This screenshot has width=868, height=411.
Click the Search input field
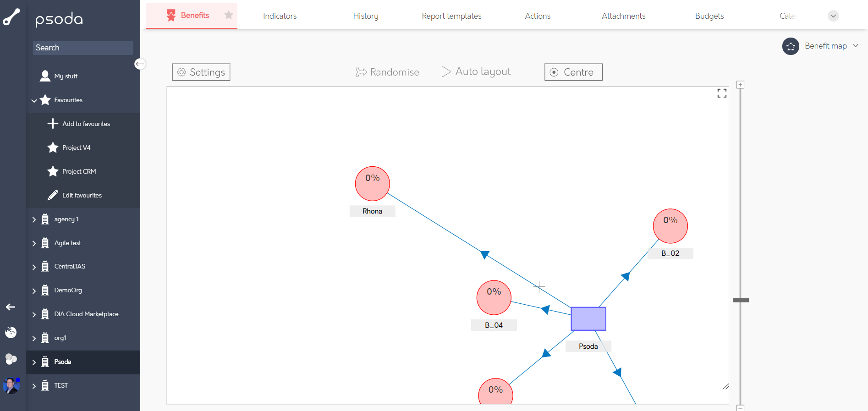click(83, 48)
